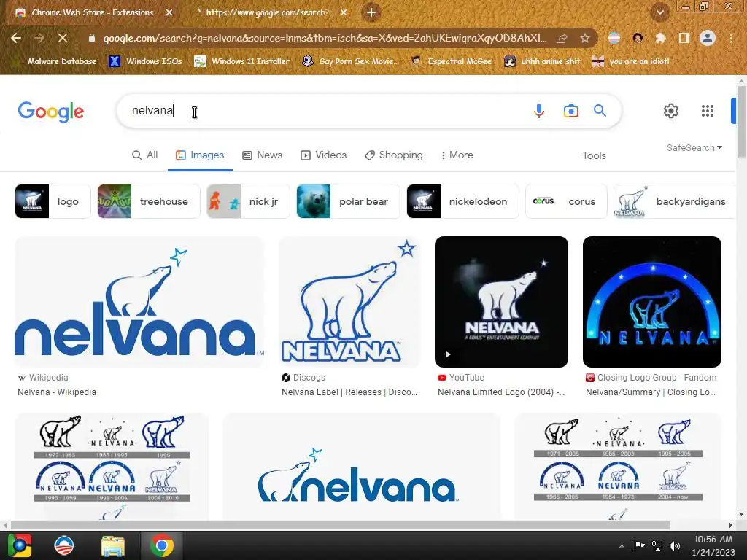Expand the SafeSearch dropdown
The width and height of the screenshot is (747, 560).
694,147
